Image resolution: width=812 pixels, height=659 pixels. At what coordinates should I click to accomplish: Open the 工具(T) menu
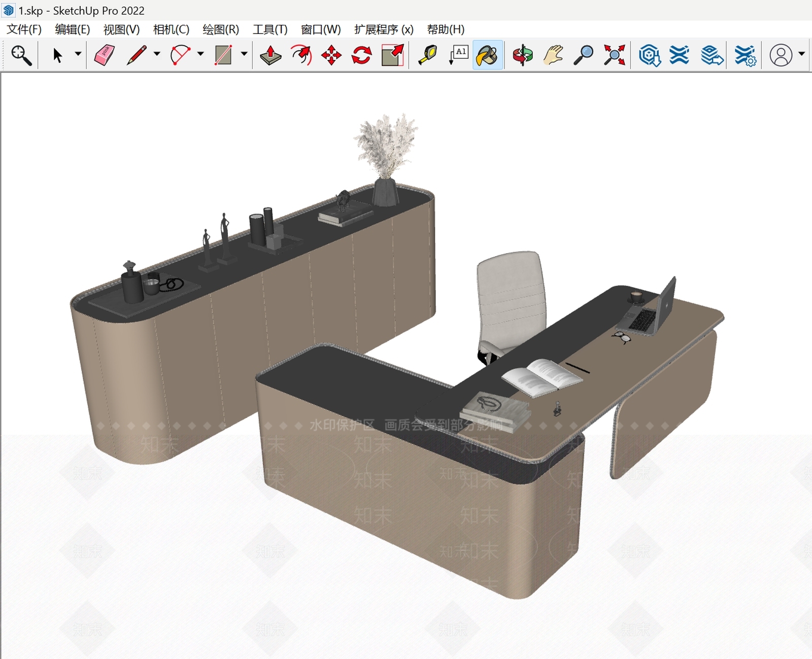[x=270, y=29]
